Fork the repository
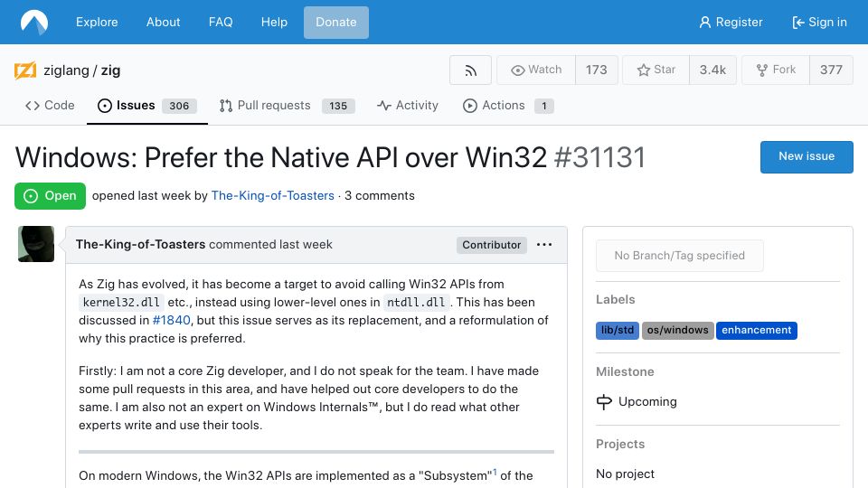Screen dimensions: 868x488 [776, 70]
